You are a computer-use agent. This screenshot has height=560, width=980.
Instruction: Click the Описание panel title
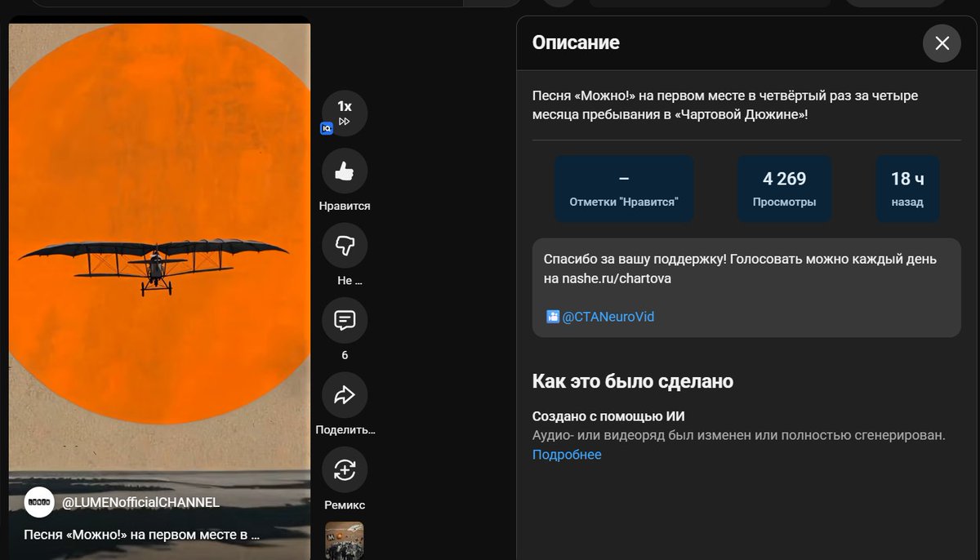pos(576,42)
